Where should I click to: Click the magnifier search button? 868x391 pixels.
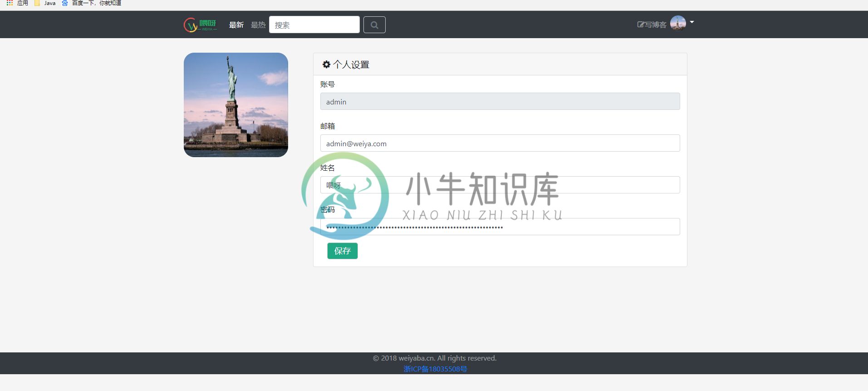[374, 25]
